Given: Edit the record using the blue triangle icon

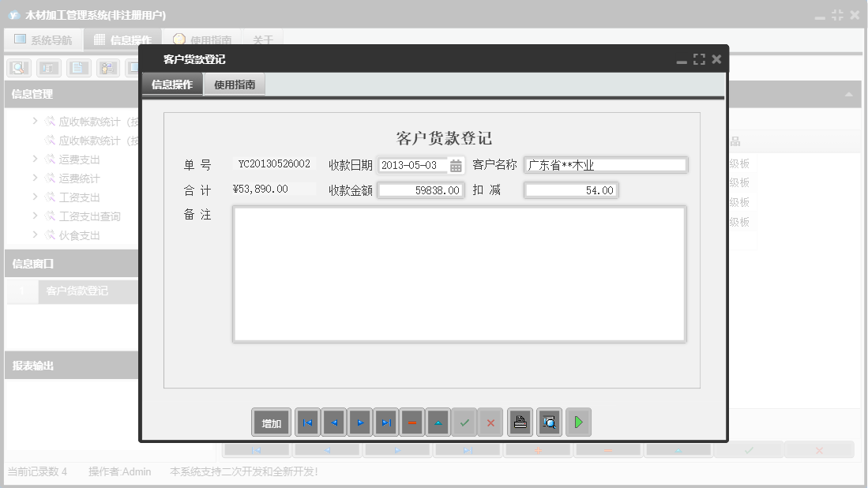Looking at the screenshot, I should [438, 422].
